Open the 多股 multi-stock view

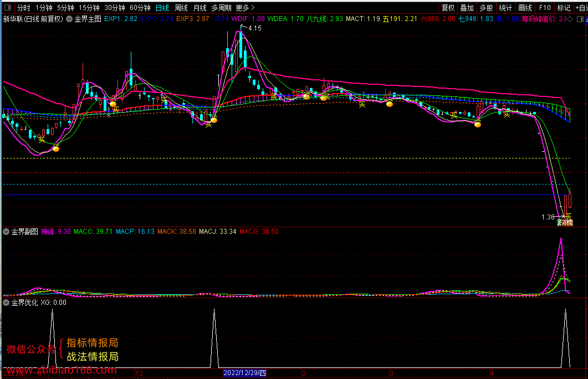[487, 8]
